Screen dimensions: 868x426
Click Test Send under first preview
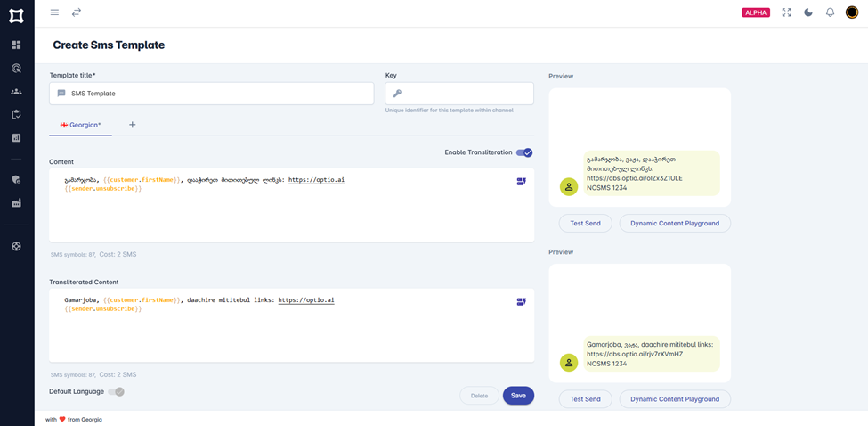tap(585, 223)
